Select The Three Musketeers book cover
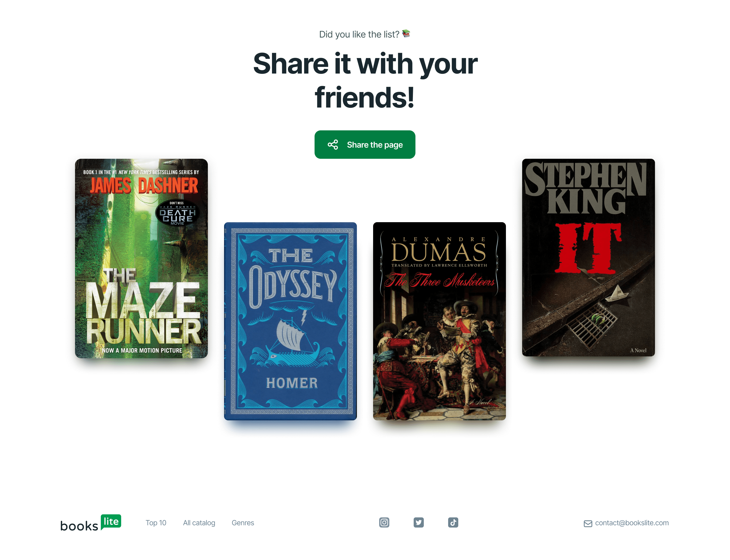The image size is (730, 560). 439,321
